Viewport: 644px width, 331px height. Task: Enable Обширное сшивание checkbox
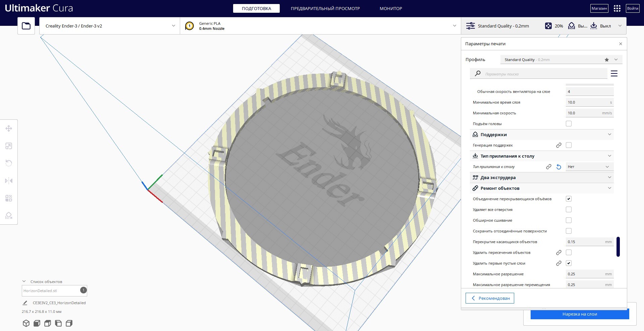point(569,220)
